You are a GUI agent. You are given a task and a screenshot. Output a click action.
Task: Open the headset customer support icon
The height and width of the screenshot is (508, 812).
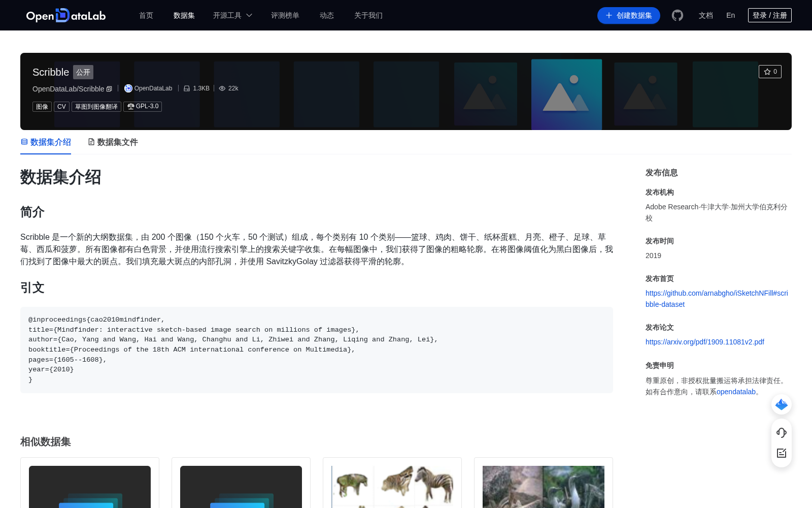pyautogui.click(x=782, y=432)
